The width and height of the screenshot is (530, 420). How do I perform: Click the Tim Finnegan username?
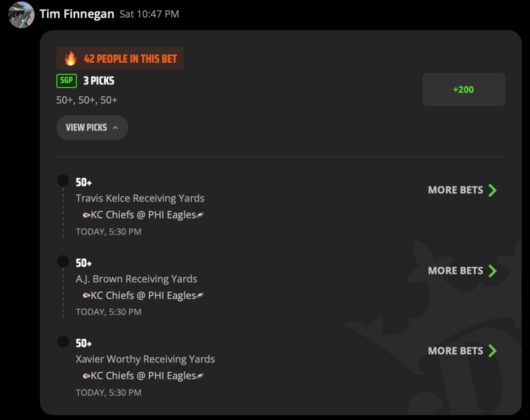click(77, 14)
